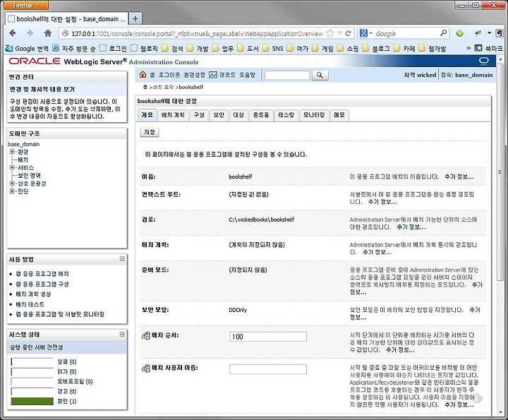508x420 pixels.
Task: Open the 쇼핑 bookmark folder
Action: tap(348, 48)
